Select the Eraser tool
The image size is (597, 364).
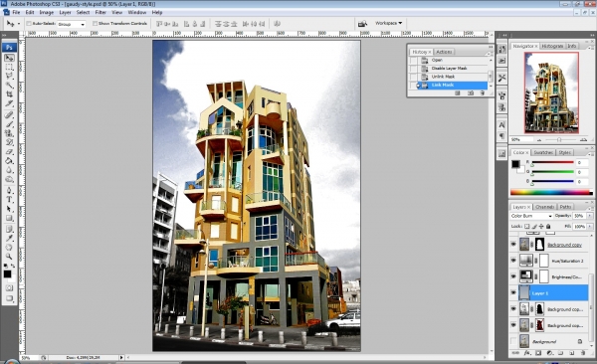10,151
